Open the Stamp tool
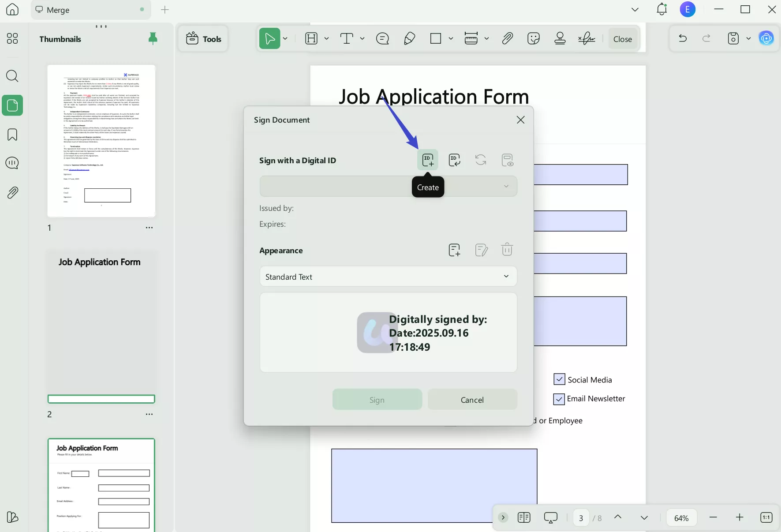Viewport: 781px width, 532px height. tap(560, 39)
